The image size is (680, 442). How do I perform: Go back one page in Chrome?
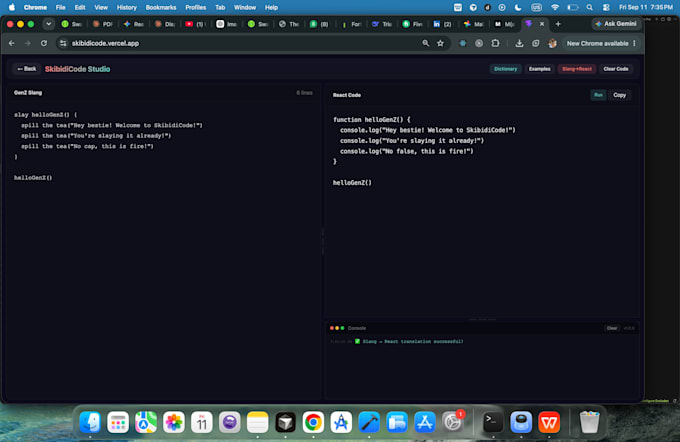pos(12,43)
